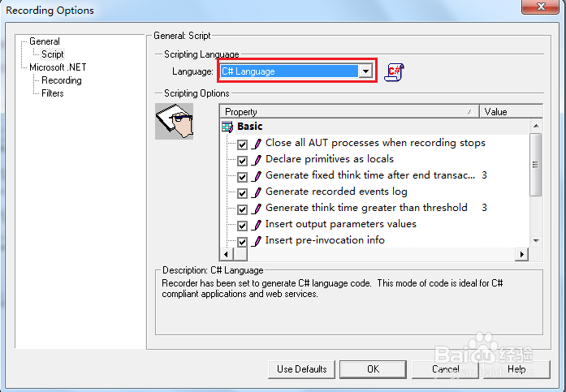
Task: Click the Basic category grid icon
Action: point(227,127)
